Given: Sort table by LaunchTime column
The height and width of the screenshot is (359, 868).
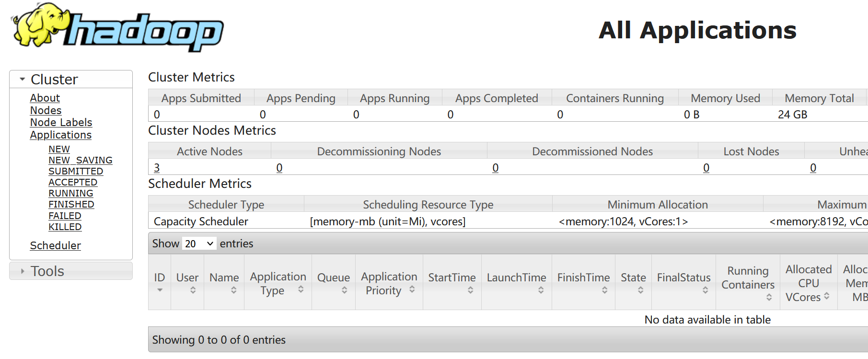Looking at the screenshot, I should click(x=517, y=282).
